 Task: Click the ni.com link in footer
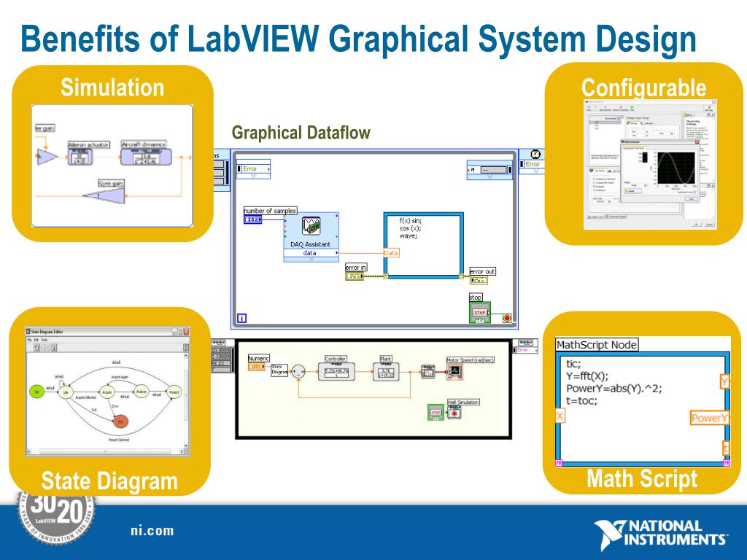(x=152, y=531)
